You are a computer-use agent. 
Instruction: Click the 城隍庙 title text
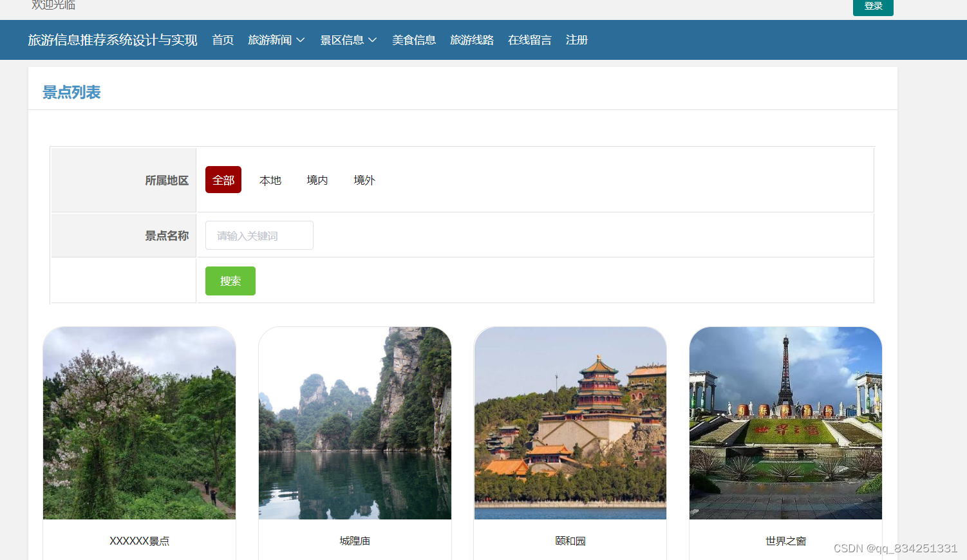pyautogui.click(x=355, y=541)
